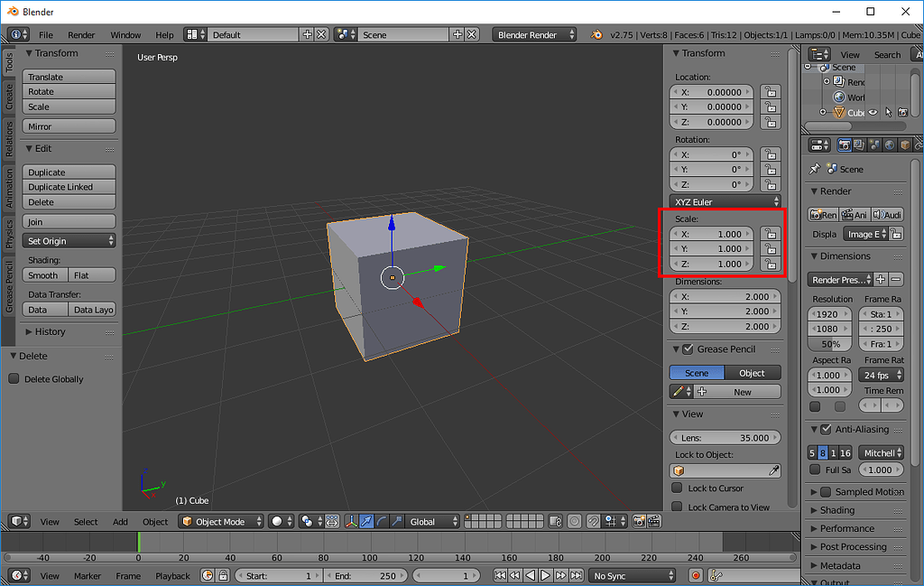Click the Resolution 50% percentage slider
This screenshot has height=586, width=924.
coord(830,344)
